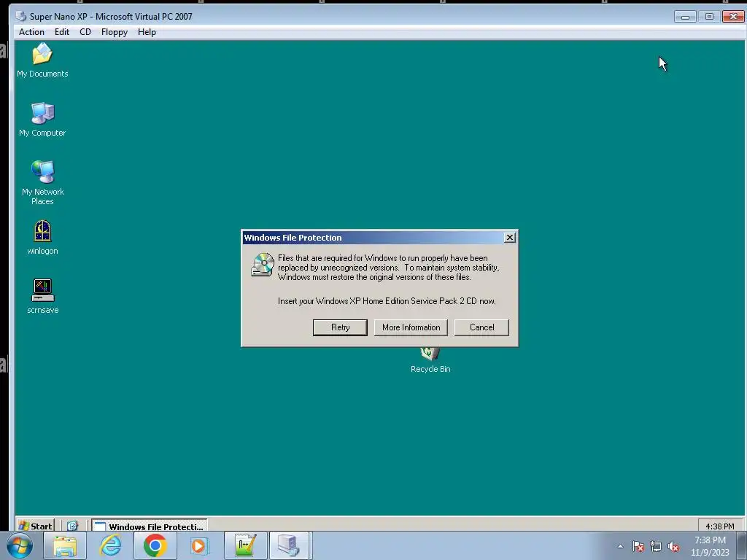747x560 pixels.
Task: Open Google Chrome from the host taskbar
Action: [155, 545]
